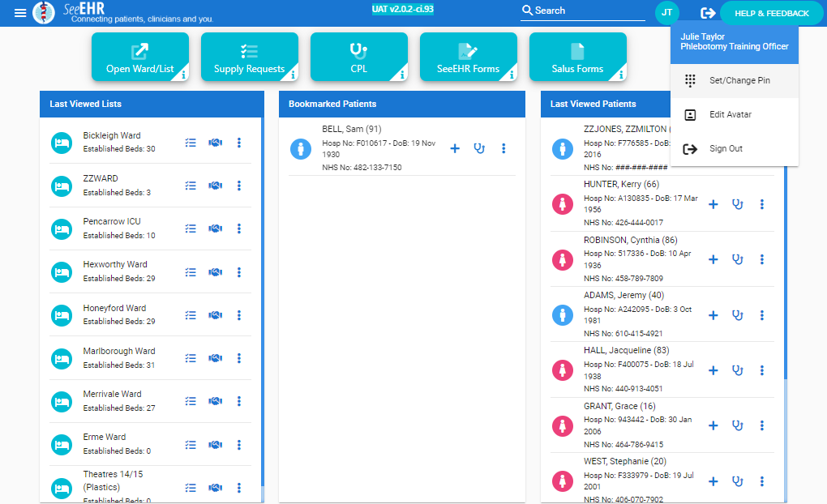Open Supply Requests tile
827x504 pixels.
250,57
